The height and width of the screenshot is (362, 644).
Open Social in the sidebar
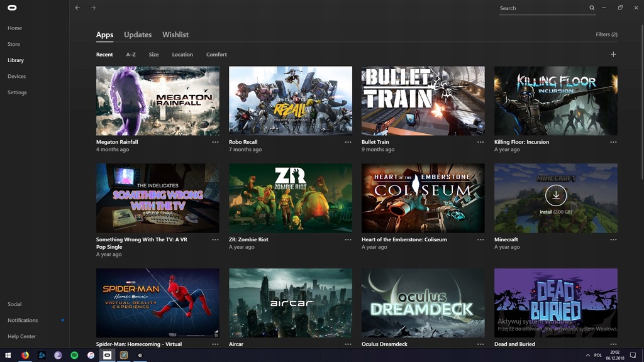tap(14, 304)
